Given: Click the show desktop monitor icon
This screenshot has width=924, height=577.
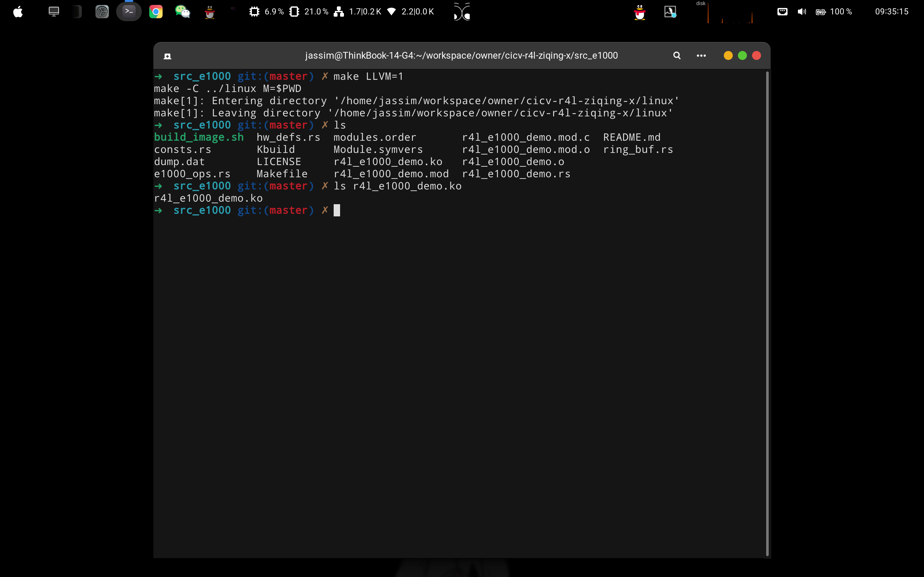Looking at the screenshot, I should tap(54, 12).
